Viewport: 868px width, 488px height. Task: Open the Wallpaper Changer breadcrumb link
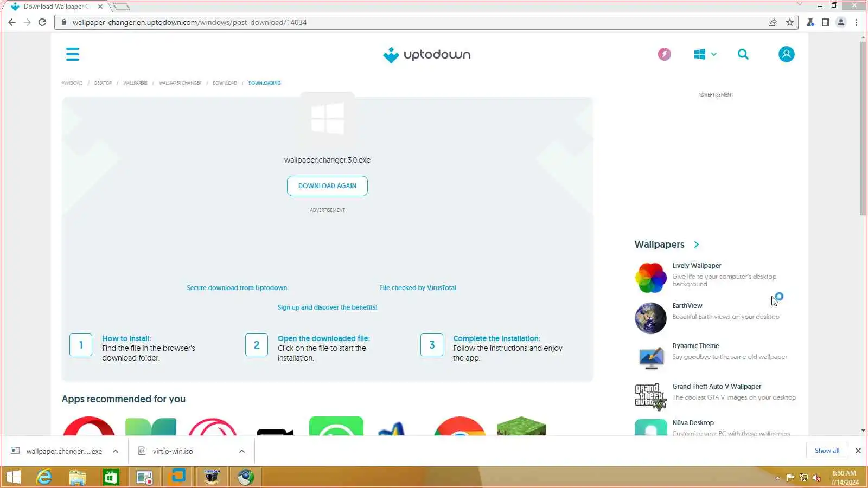pyautogui.click(x=180, y=83)
